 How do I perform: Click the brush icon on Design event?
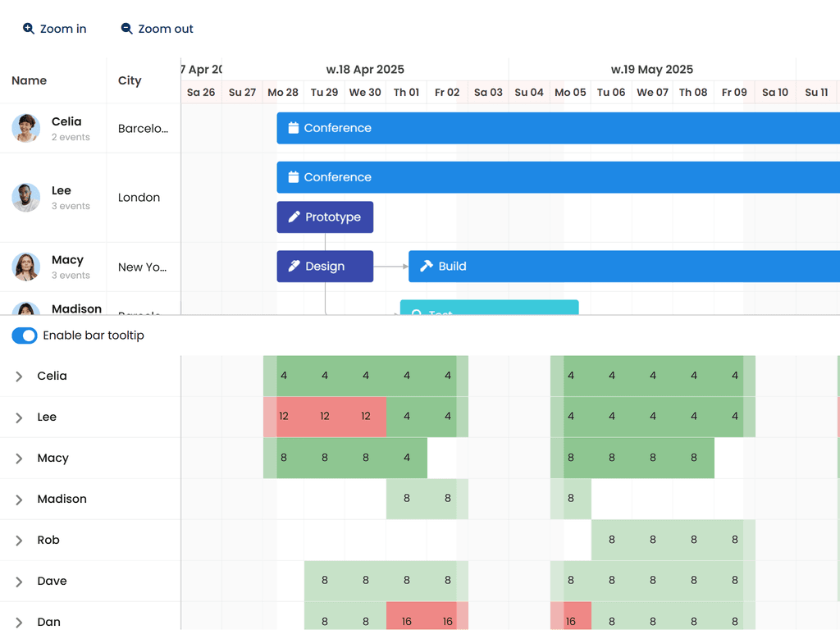tap(294, 267)
